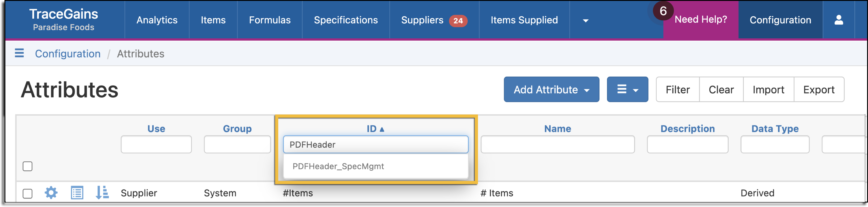Open the user profile icon
The image size is (868, 207).
[839, 20]
